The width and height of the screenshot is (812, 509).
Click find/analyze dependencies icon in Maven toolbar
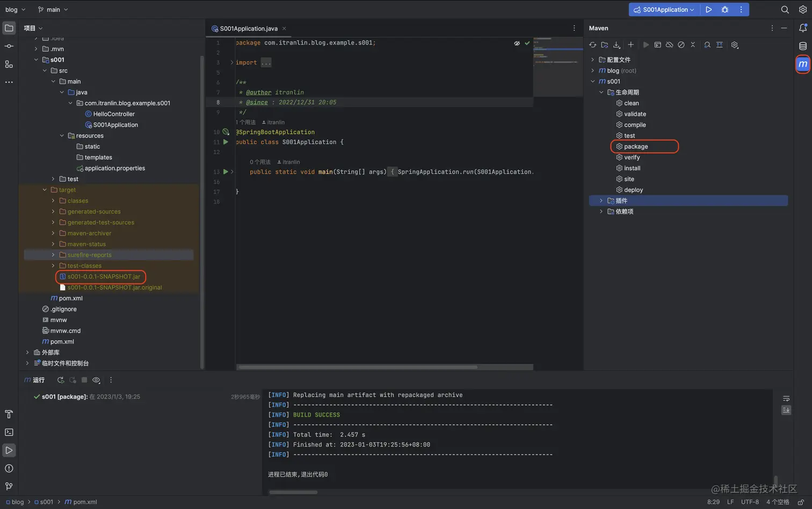[707, 45]
